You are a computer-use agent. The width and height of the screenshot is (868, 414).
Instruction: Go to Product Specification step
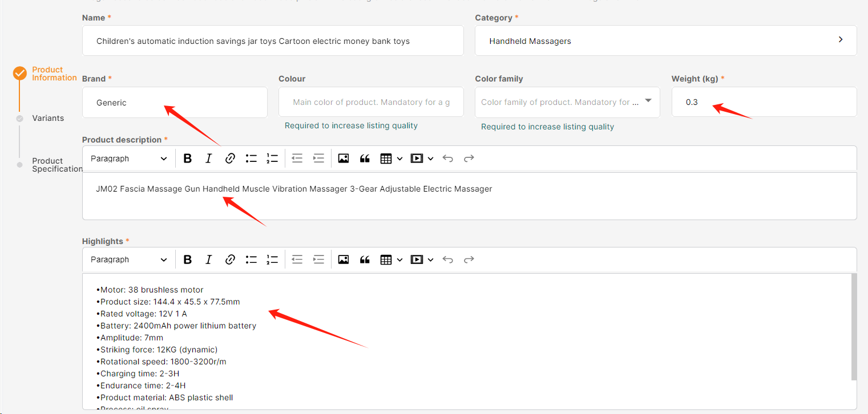click(56, 165)
